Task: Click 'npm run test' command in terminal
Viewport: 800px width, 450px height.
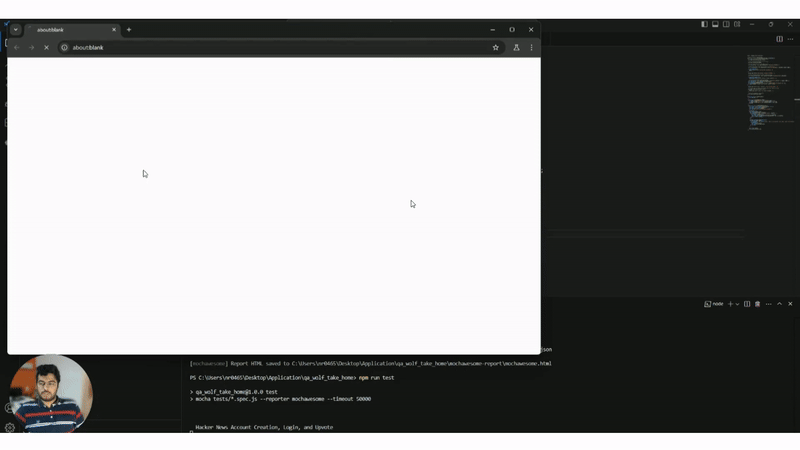Action: click(x=377, y=378)
